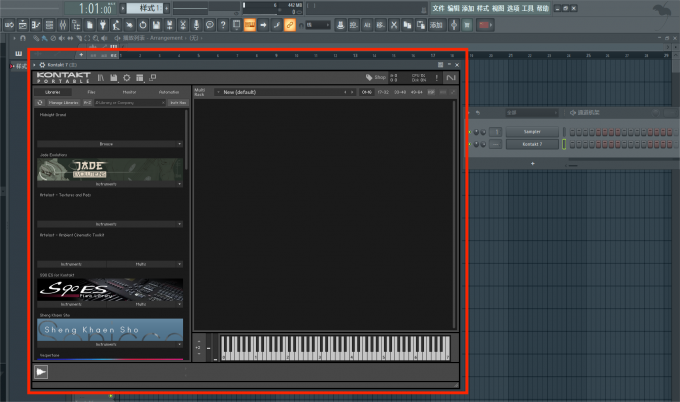This screenshot has width=680, height=402.
Task: Click the scissors cut icon in toolbar
Action: coord(183,25)
